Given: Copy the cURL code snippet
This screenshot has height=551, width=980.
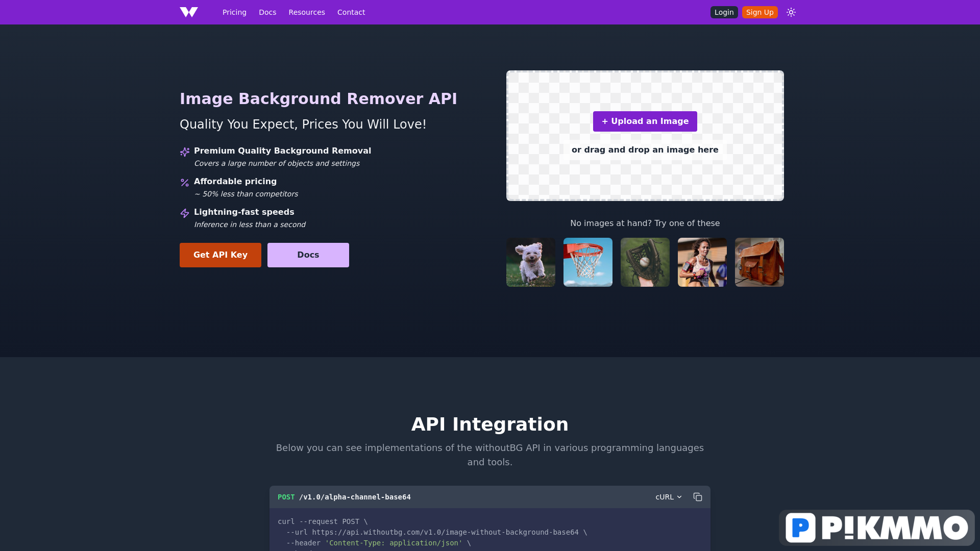Looking at the screenshot, I should pos(698,497).
